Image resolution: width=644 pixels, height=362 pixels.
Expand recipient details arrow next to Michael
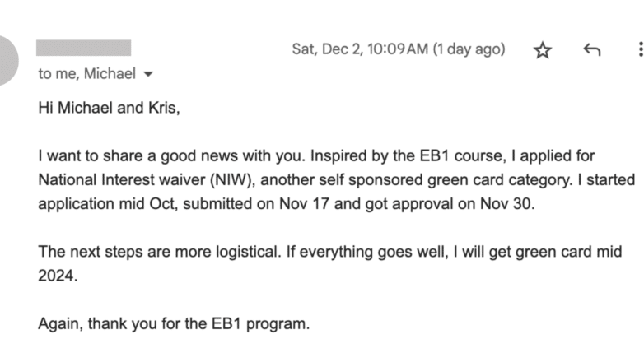tap(149, 74)
